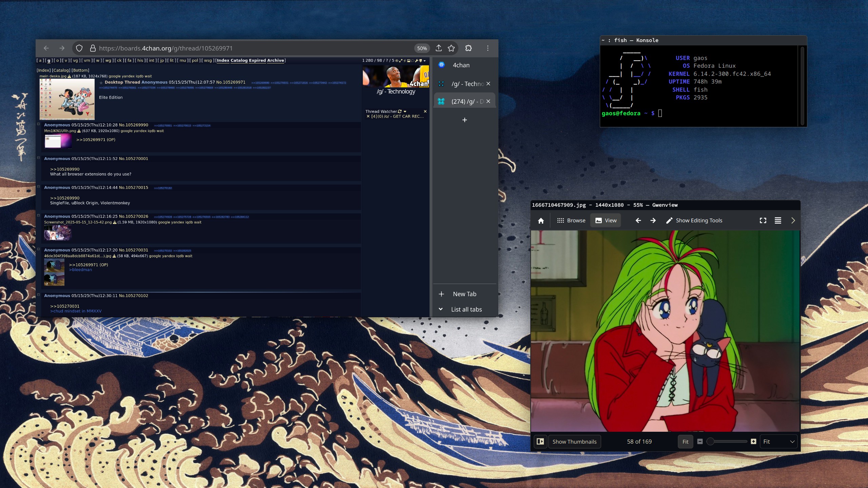Click Show Thumbnails in Gwenview

tap(574, 442)
